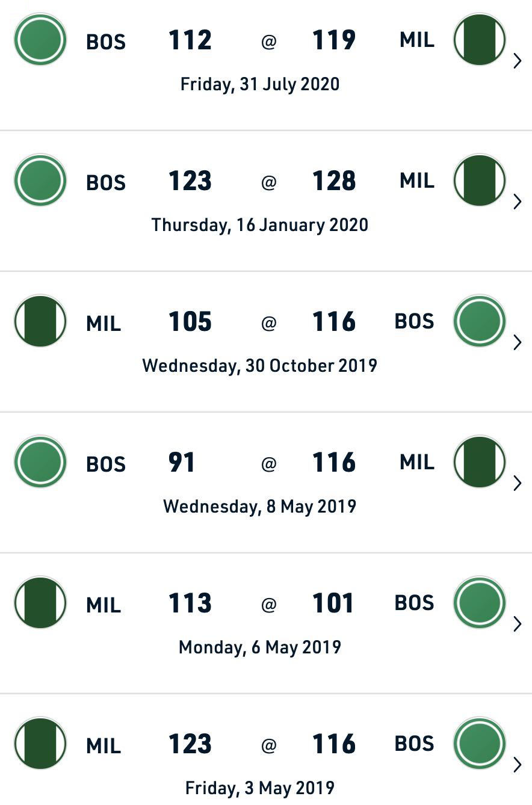The height and width of the screenshot is (805, 532).
Task: Click the Boston logo in the 16 January 2020 game
Action: (x=40, y=180)
